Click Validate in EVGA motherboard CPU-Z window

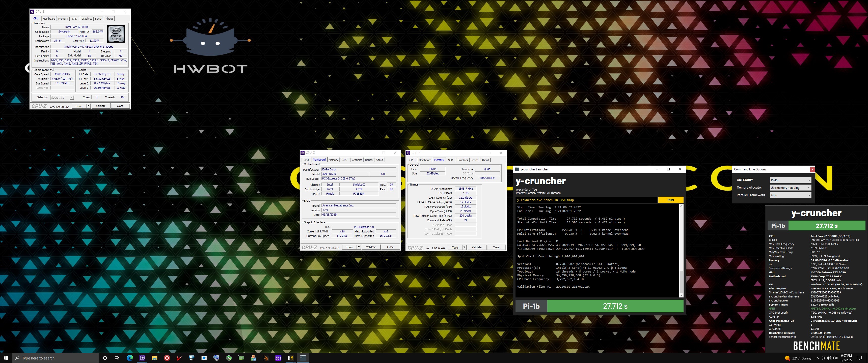[371, 247]
